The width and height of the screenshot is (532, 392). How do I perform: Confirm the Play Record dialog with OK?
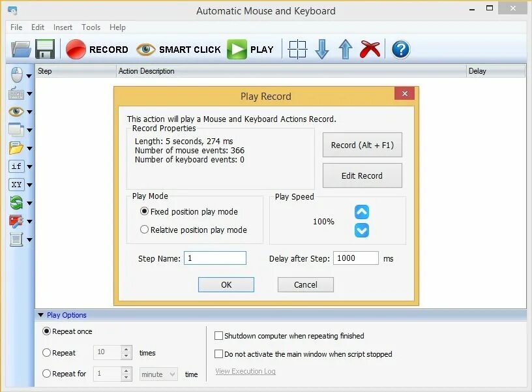point(226,285)
